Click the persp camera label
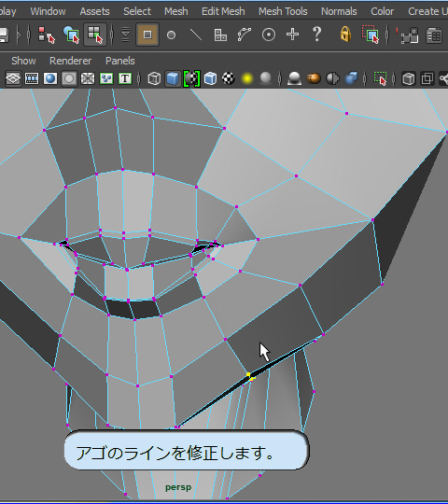 (x=178, y=487)
